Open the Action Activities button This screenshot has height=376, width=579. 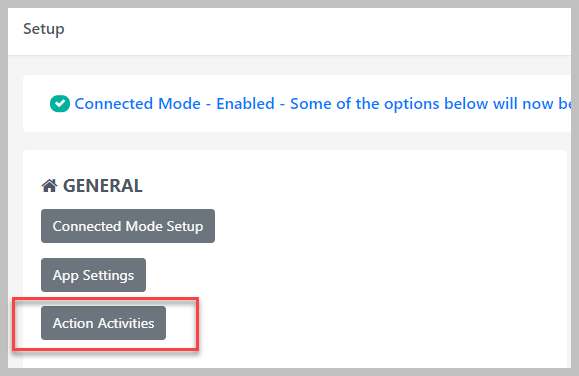103,323
